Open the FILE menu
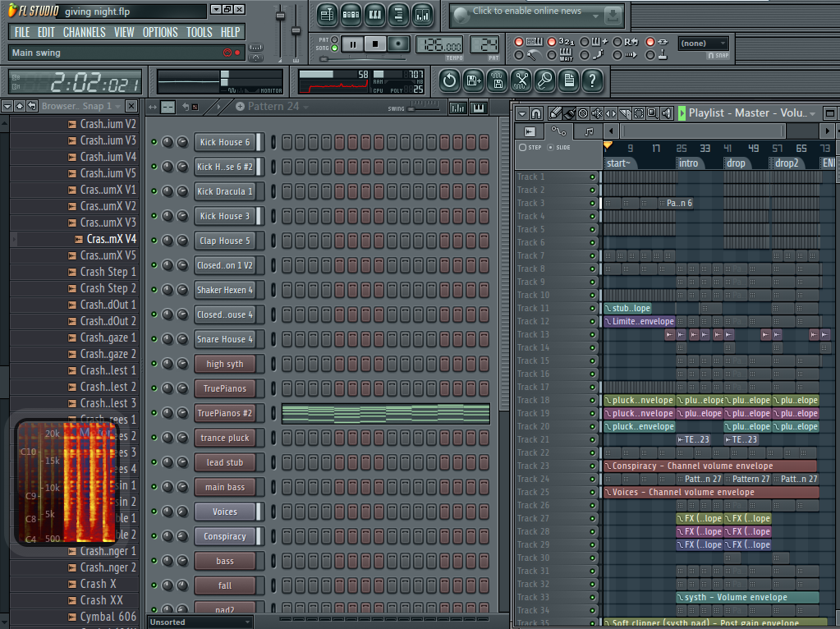 (22, 32)
